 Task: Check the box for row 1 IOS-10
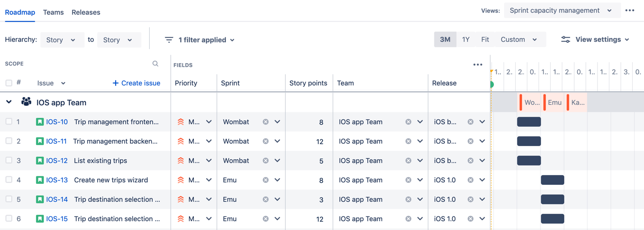point(9,122)
